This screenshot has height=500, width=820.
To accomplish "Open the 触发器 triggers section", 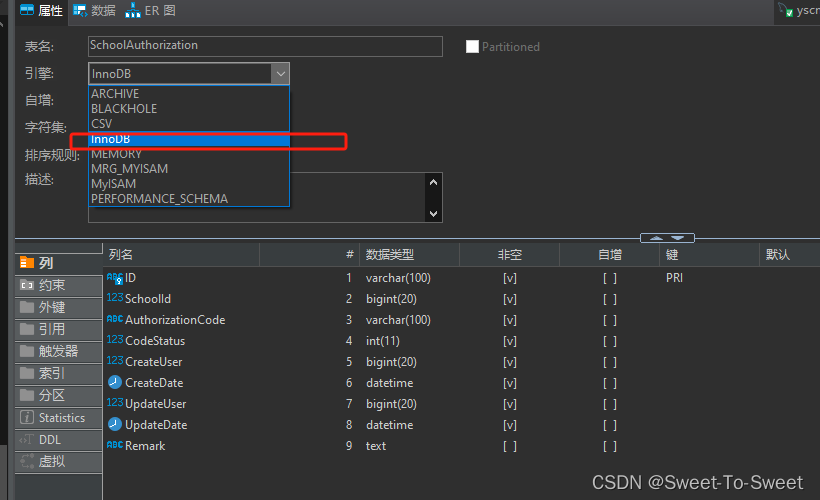I will pyautogui.click(x=59, y=351).
